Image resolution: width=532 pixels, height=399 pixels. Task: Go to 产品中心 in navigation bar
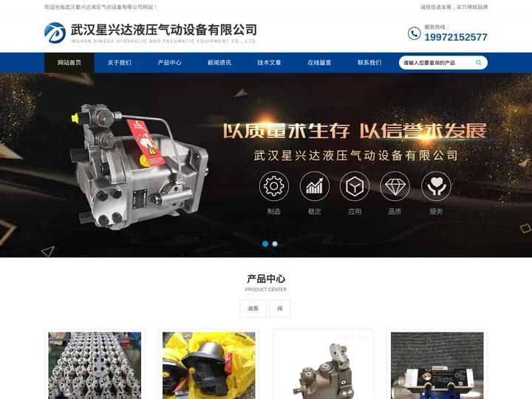tap(169, 63)
